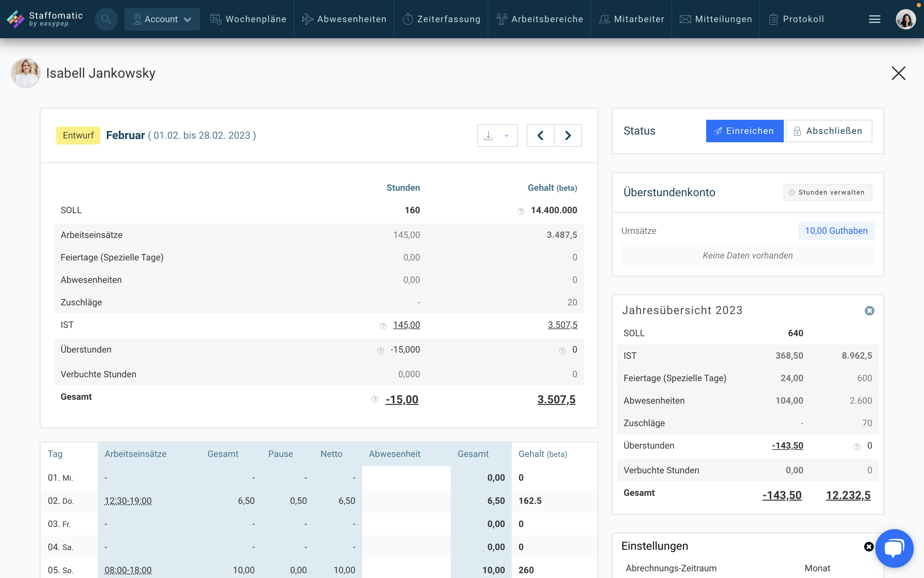Click yearly IST value 368,50
Image resolution: width=924 pixels, height=578 pixels.
(x=789, y=355)
